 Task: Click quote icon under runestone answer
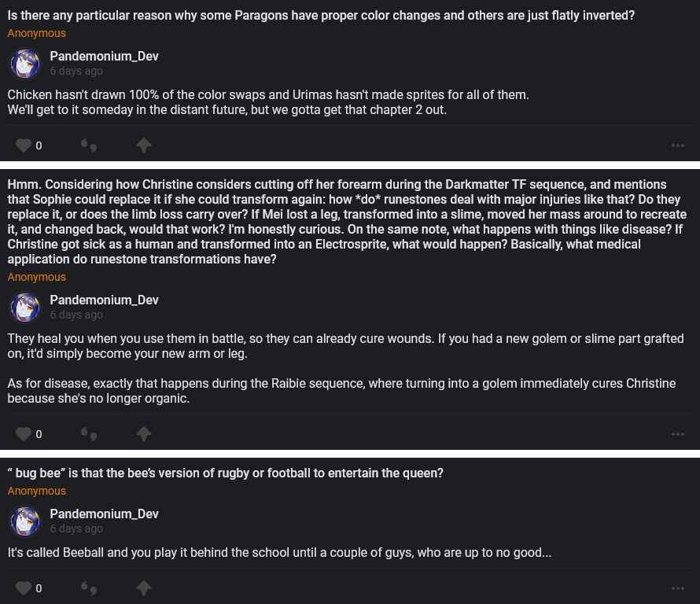[89, 434]
